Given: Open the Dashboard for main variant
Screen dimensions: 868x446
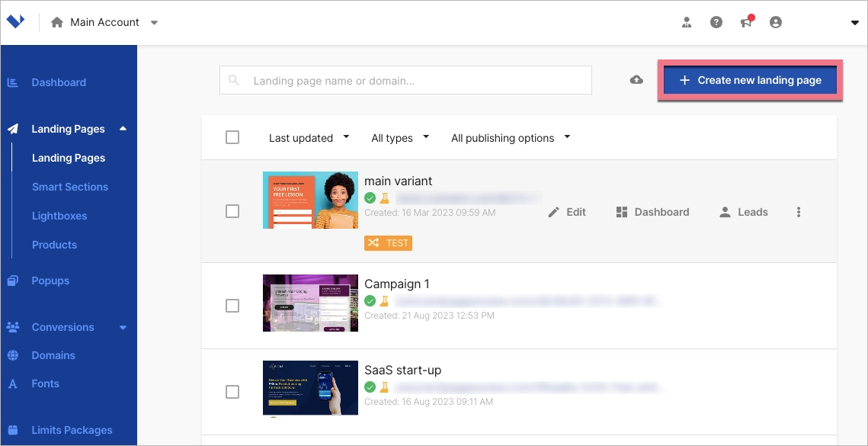Looking at the screenshot, I should point(652,211).
